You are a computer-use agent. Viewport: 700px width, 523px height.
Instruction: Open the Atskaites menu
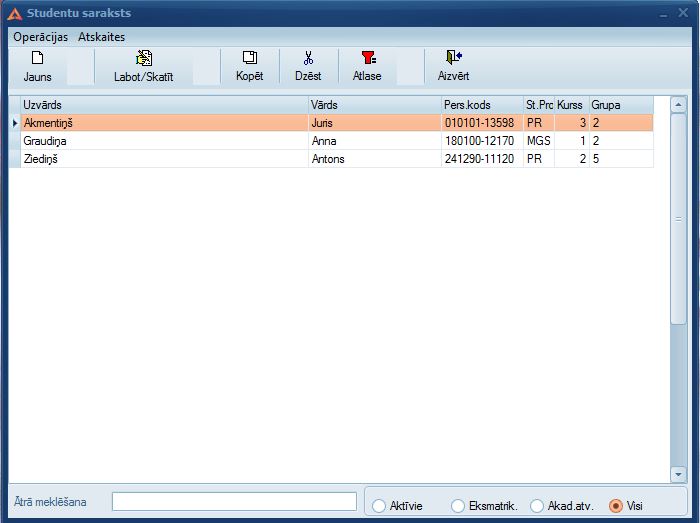[x=101, y=37]
